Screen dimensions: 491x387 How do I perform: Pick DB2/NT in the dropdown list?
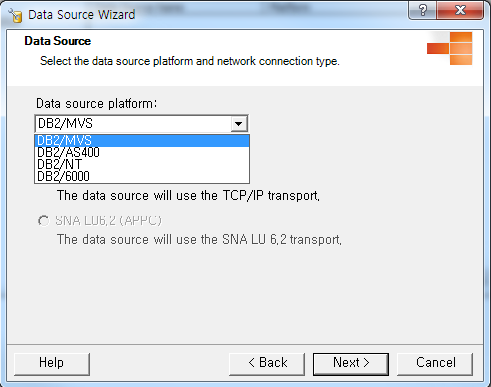pyautogui.click(x=142, y=164)
